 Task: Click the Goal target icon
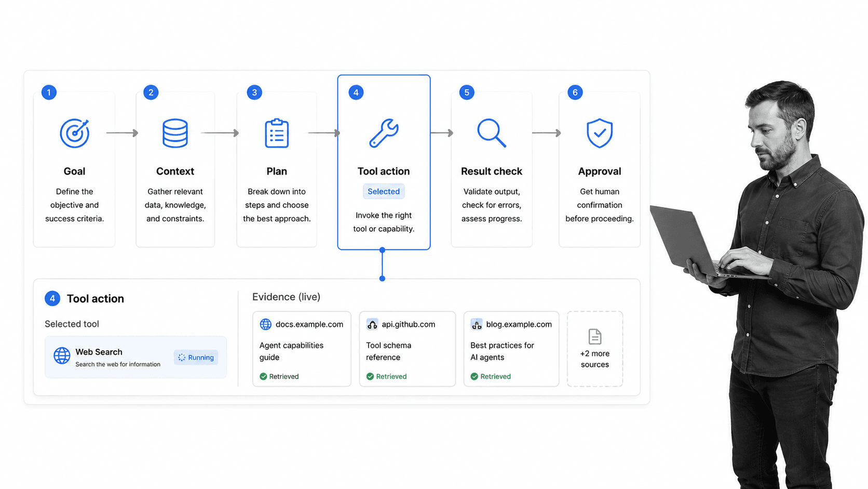tap(75, 133)
